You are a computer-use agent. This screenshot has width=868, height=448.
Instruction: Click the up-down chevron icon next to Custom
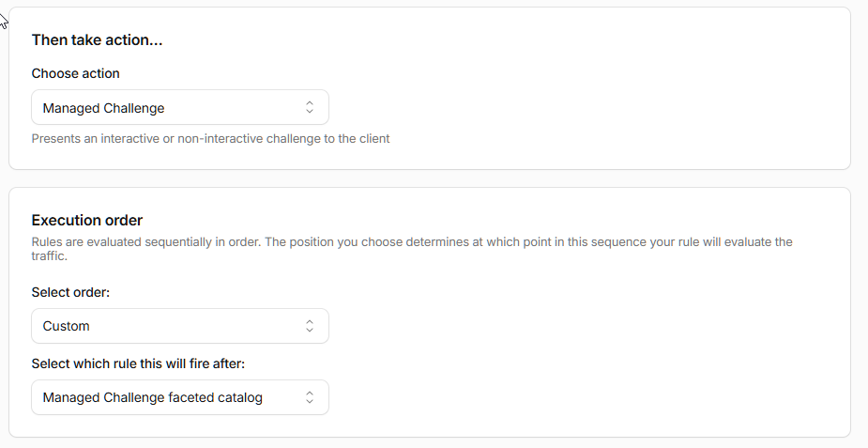[310, 326]
